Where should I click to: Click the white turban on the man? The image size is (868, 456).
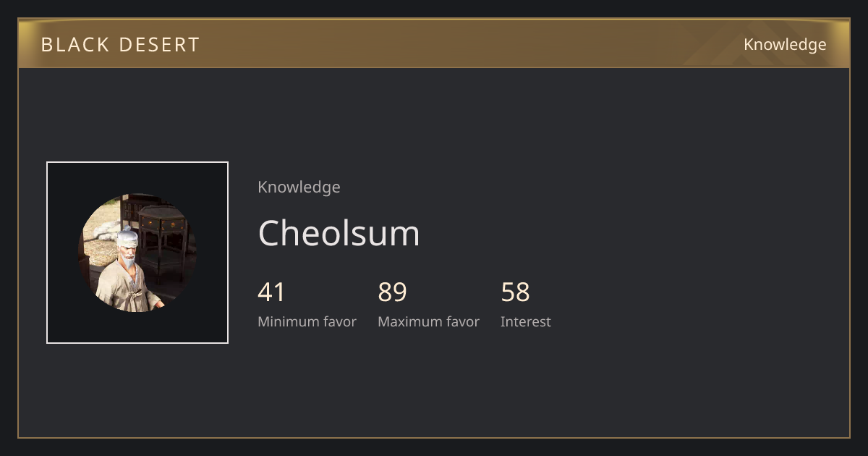pyautogui.click(x=127, y=235)
